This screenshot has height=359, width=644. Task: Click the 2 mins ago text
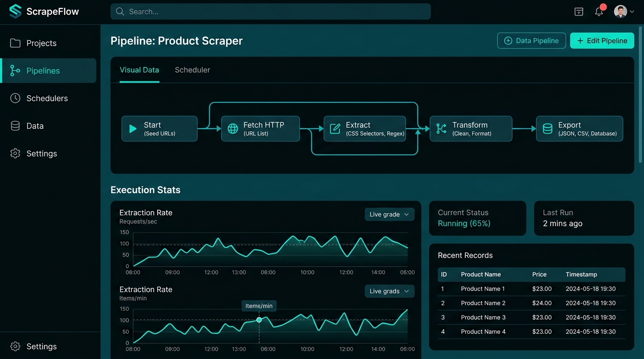[563, 223]
